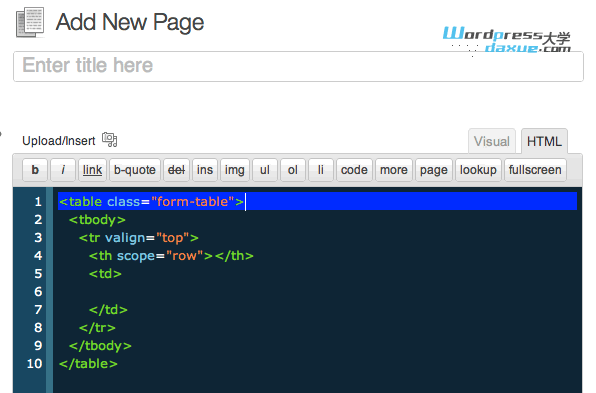The height and width of the screenshot is (393, 596).
Task: Place cursor on empty line 6
Action: [317, 292]
